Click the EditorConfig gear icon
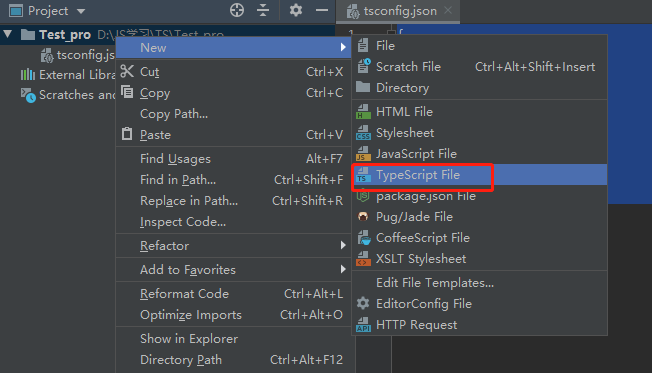 click(363, 303)
